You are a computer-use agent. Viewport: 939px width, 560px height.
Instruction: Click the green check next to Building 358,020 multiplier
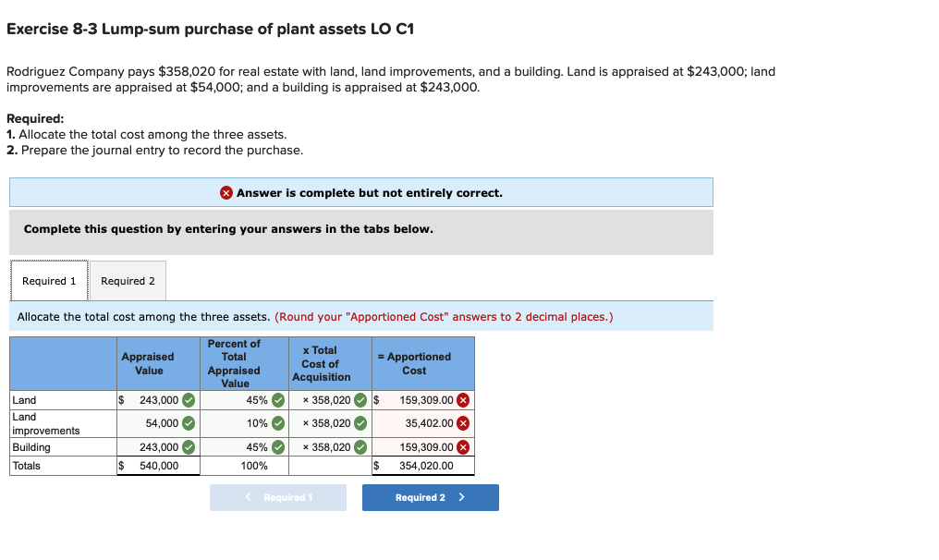[x=360, y=446]
